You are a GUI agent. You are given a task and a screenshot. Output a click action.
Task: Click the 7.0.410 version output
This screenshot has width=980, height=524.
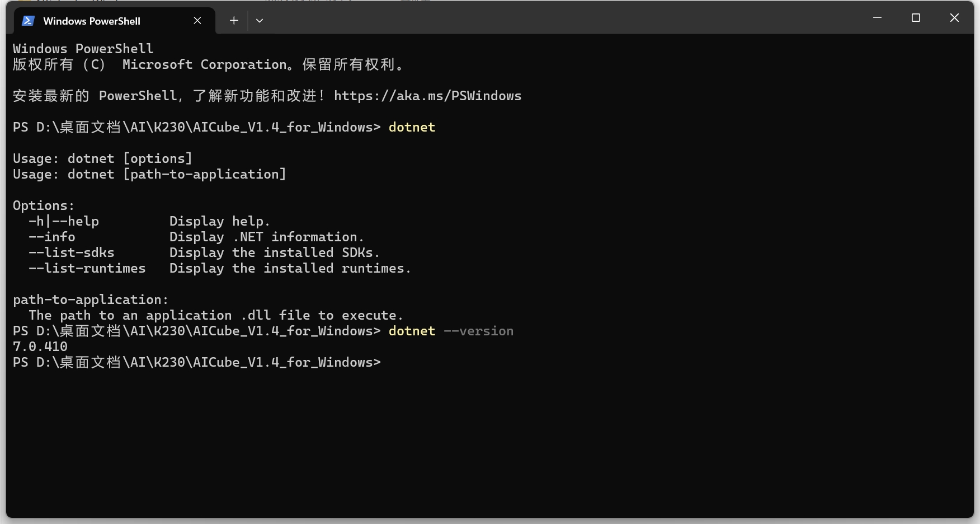(x=40, y=347)
